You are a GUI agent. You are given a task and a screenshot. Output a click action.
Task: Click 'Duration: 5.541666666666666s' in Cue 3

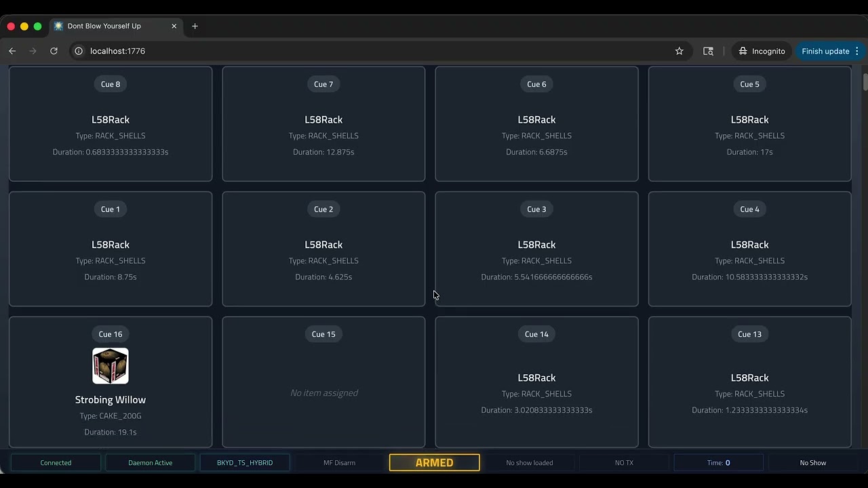(x=536, y=277)
